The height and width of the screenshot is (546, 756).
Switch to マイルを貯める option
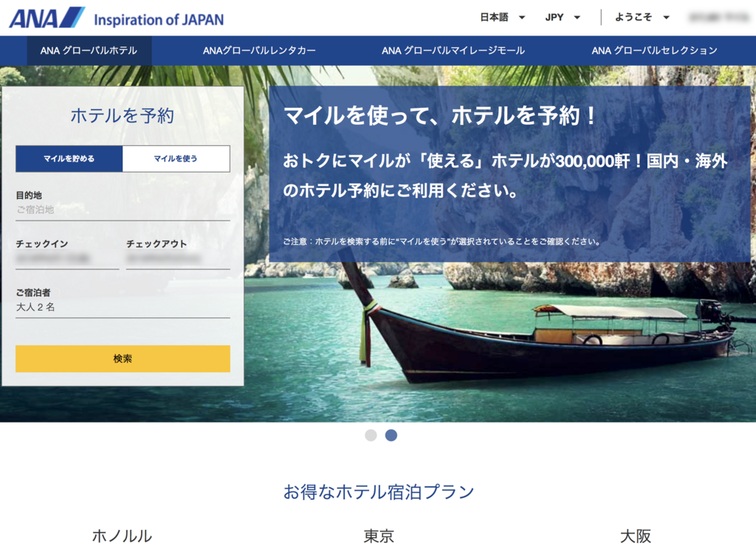tap(69, 159)
